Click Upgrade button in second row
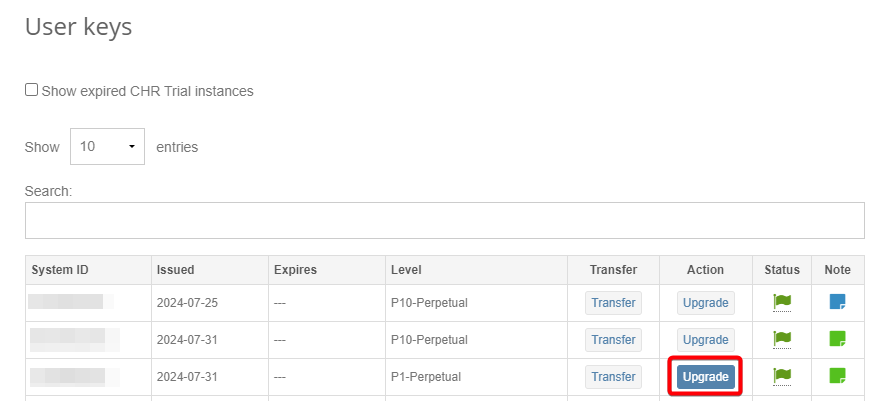Image resolution: width=881 pixels, height=401 pixels. [x=705, y=339]
